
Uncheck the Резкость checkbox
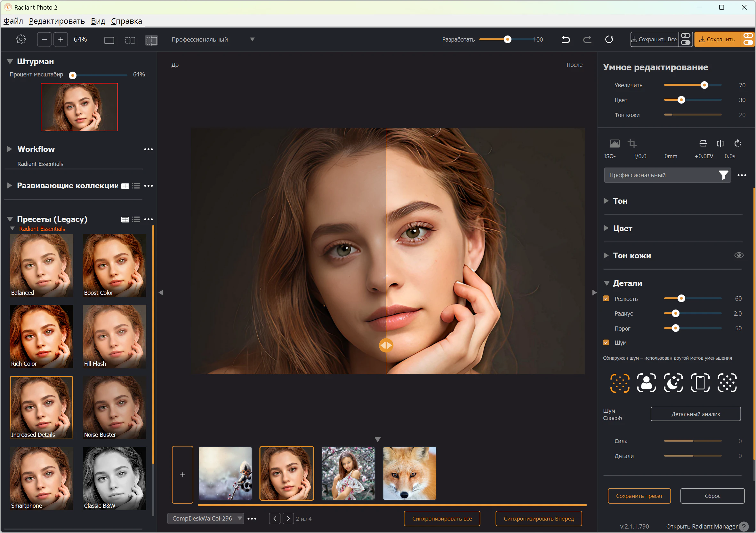tap(606, 298)
